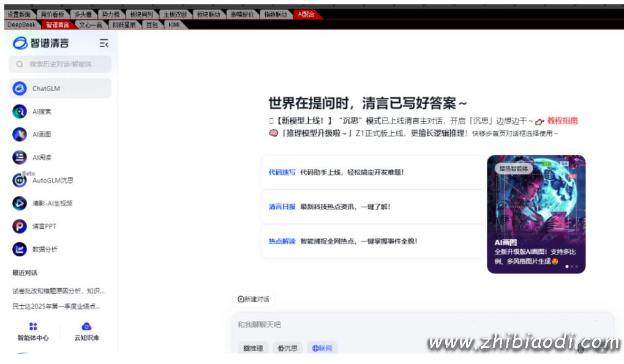
Task: Click the search magnifier icon in the sidebar
Action: coord(20,64)
